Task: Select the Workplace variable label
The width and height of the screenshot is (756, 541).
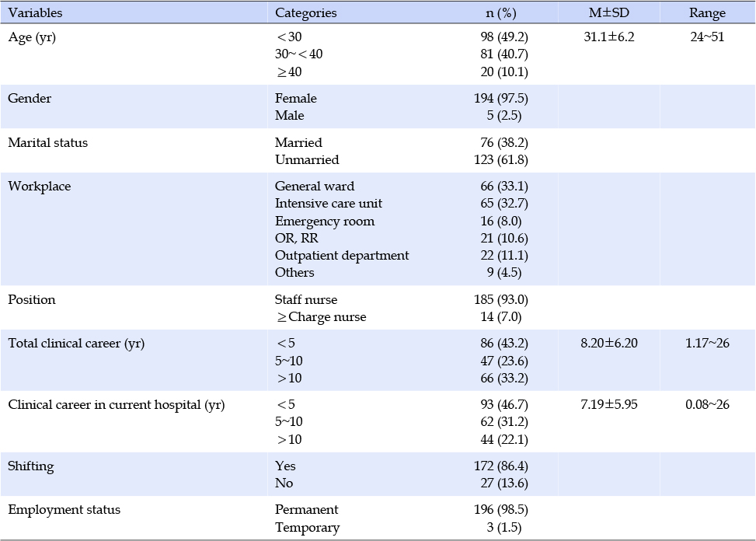Action: pos(39,187)
